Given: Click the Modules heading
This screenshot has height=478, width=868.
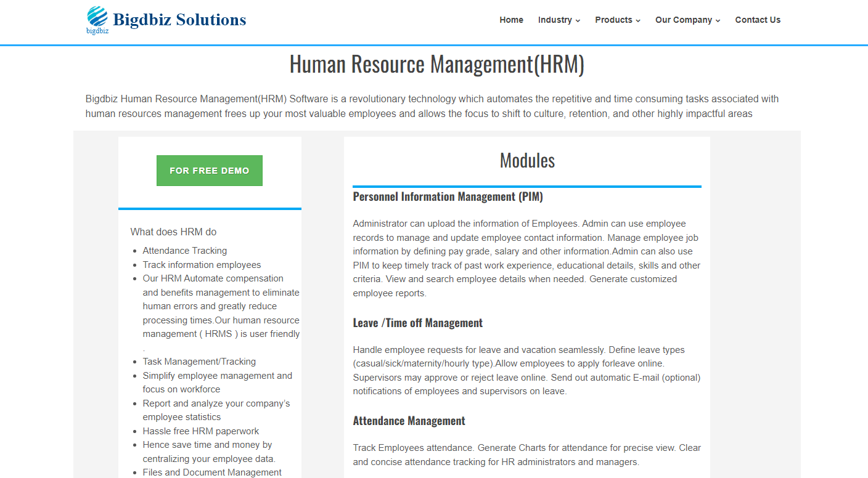Looking at the screenshot, I should (527, 161).
